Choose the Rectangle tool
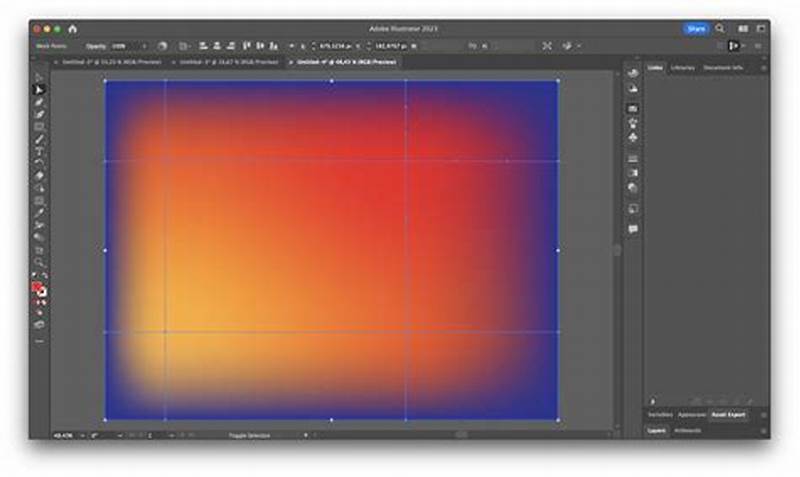Viewport: 800px width, 477px height. pyautogui.click(x=39, y=127)
